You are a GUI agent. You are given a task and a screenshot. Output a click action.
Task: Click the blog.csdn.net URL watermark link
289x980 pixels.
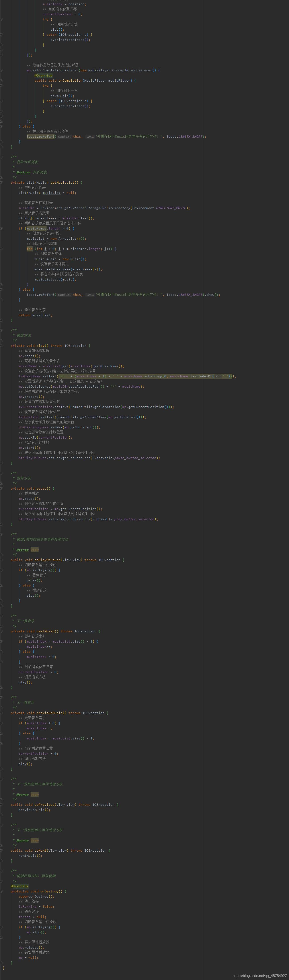click(x=259, y=976)
